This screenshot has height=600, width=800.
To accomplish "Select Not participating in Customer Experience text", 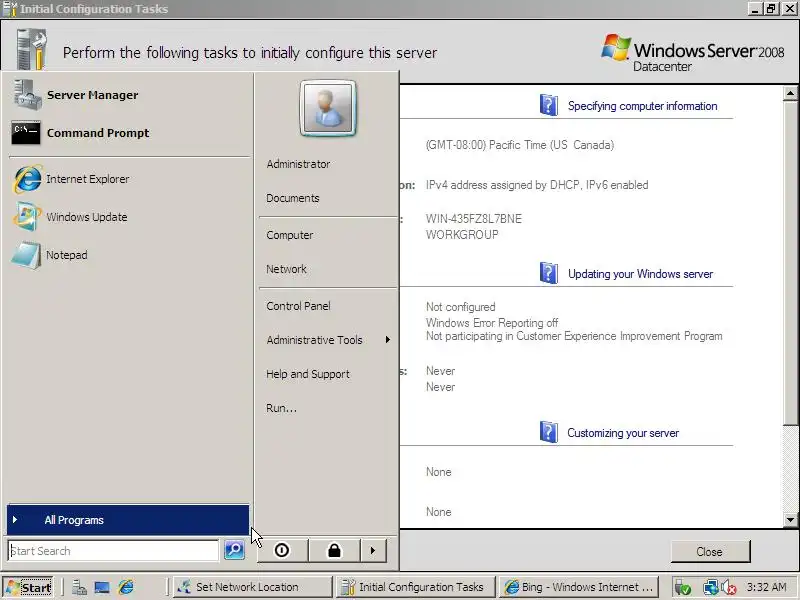I will pos(574,336).
